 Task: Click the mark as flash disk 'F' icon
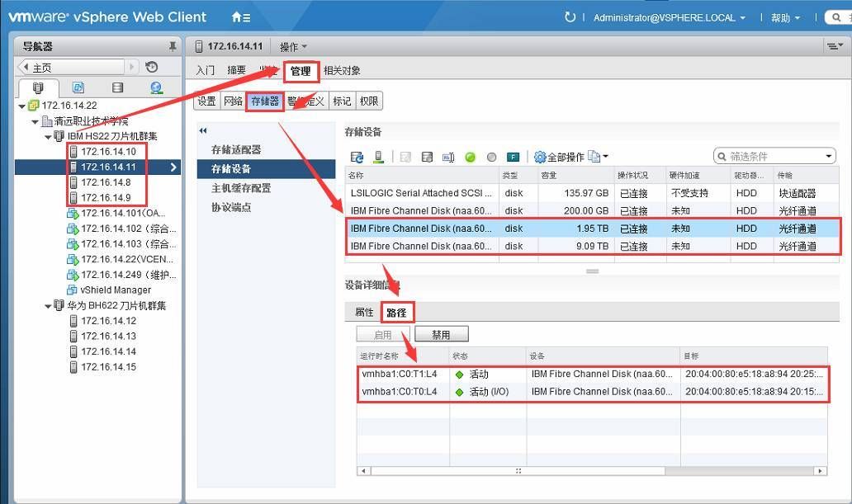[x=513, y=157]
